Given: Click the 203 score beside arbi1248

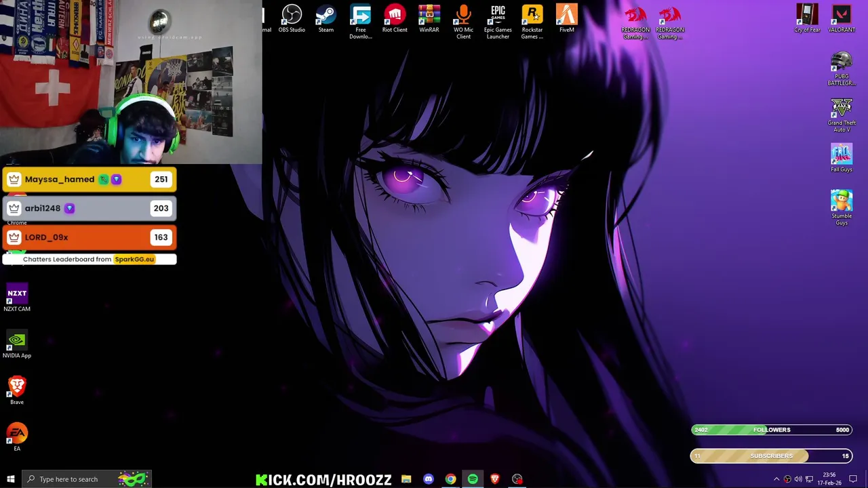Looking at the screenshot, I should coord(161,208).
